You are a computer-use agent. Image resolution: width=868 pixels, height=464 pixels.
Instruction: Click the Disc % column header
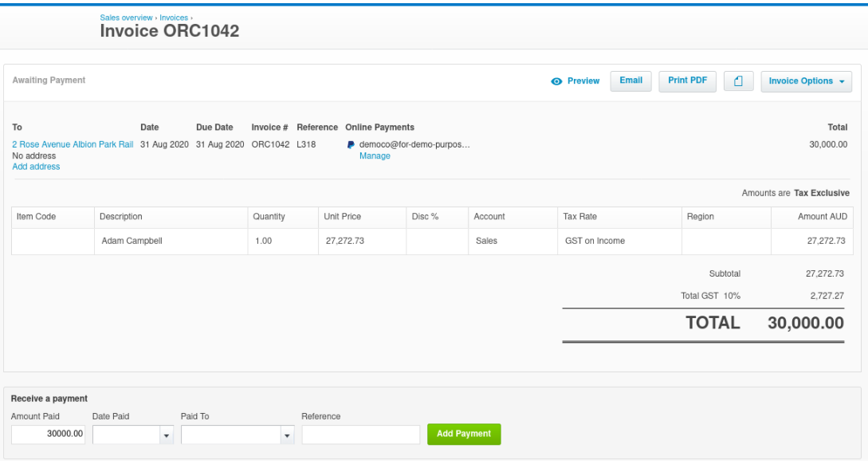click(x=438, y=217)
